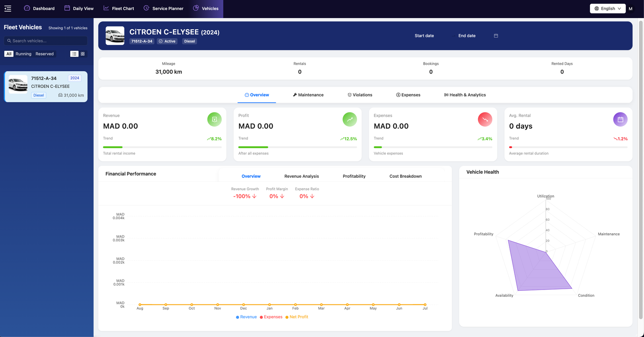
Task: Open the Start date picker
Action: [x=424, y=36]
